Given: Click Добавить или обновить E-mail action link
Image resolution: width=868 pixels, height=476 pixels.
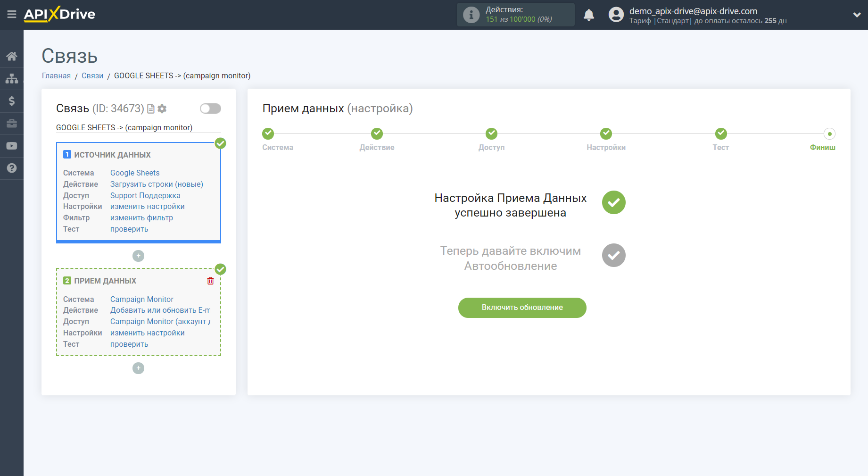Looking at the screenshot, I should pyautogui.click(x=160, y=310).
